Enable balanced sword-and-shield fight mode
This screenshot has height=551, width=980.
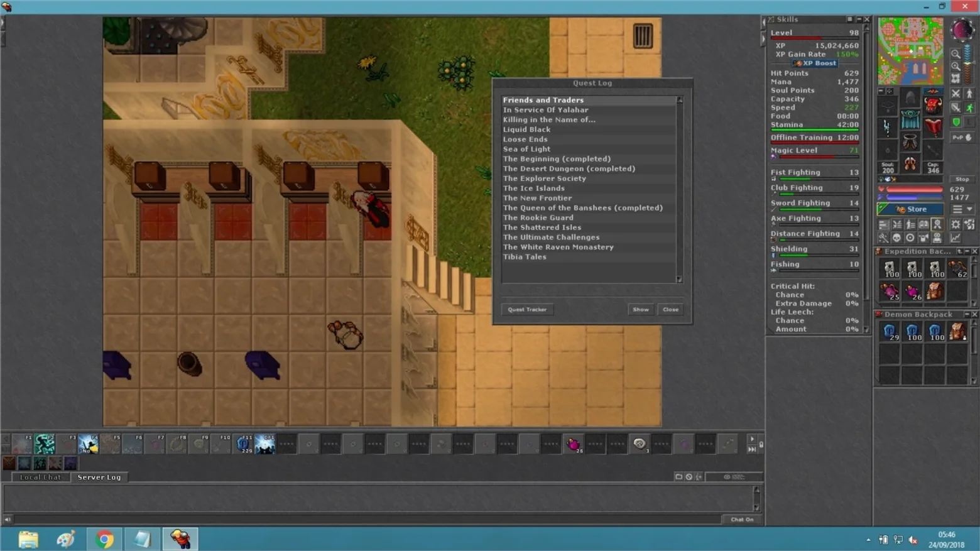[955, 107]
